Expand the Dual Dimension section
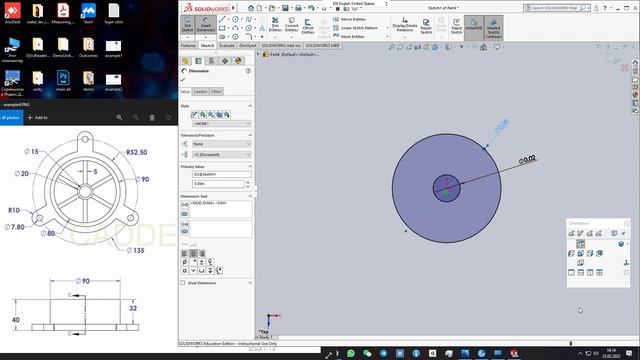This screenshot has height=360, width=640. point(250,283)
